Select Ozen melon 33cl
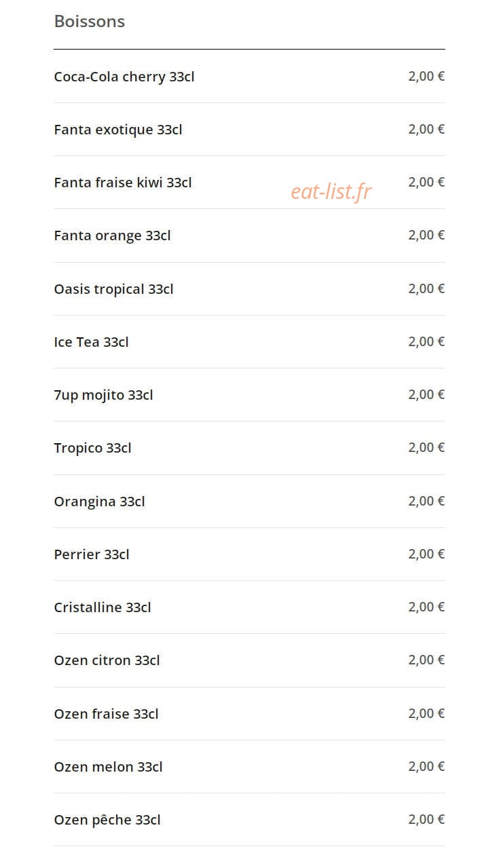This screenshot has width=503, height=868. 249,766
